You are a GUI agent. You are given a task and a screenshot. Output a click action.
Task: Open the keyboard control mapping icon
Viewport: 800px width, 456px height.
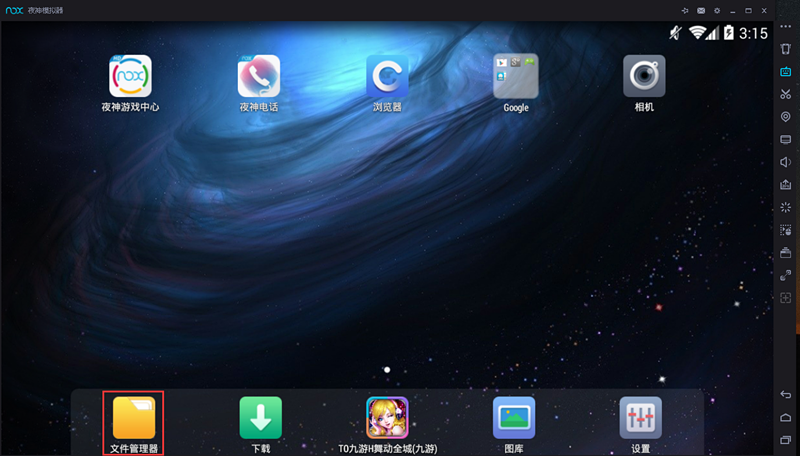click(786, 72)
